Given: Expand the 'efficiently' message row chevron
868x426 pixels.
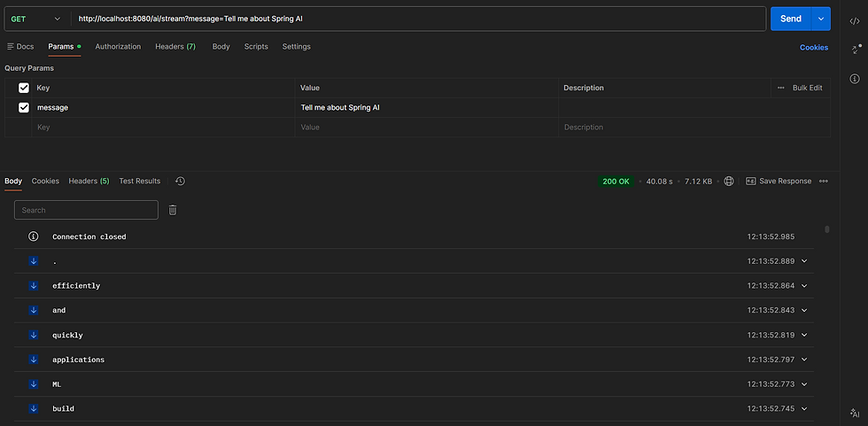Looking at the screenshot, I should pyautogui.click(x=804, y=285).
